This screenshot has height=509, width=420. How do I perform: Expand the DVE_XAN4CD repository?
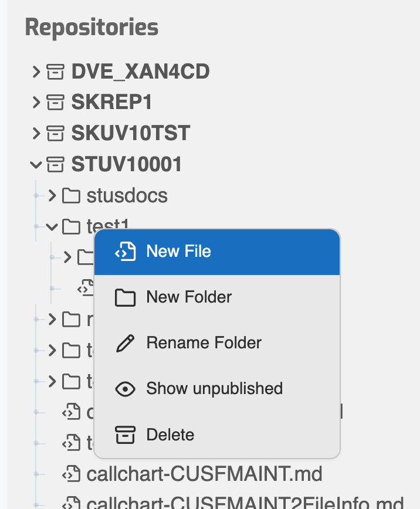[x=36, y=72]
